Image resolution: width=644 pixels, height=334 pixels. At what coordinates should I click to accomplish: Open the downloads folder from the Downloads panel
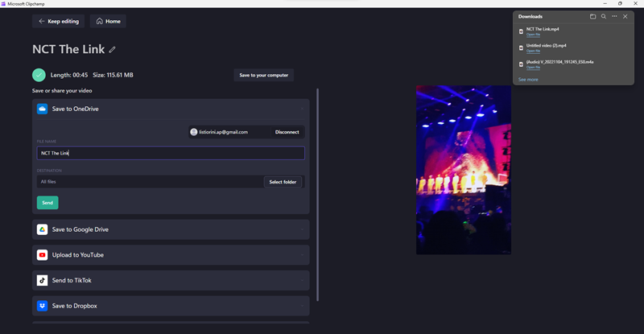(592, 16)
